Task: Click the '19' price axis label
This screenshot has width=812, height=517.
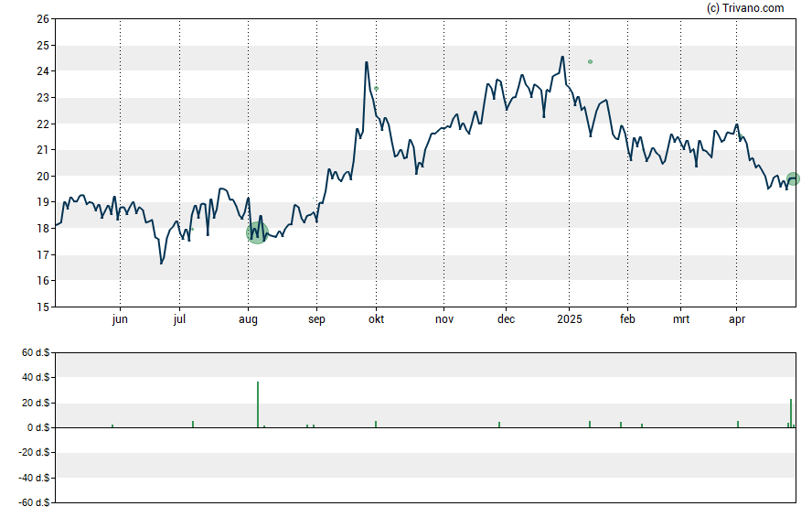Action: coord(43,202)
